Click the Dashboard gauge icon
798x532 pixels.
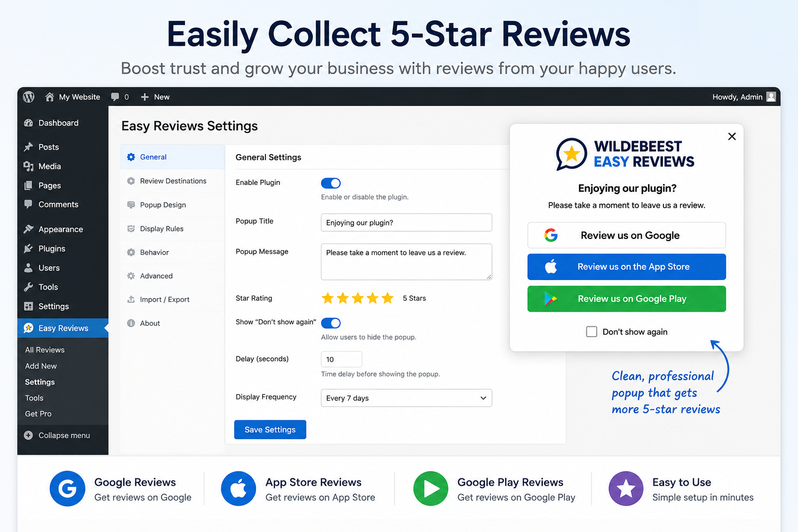click(x=29, y=123)
